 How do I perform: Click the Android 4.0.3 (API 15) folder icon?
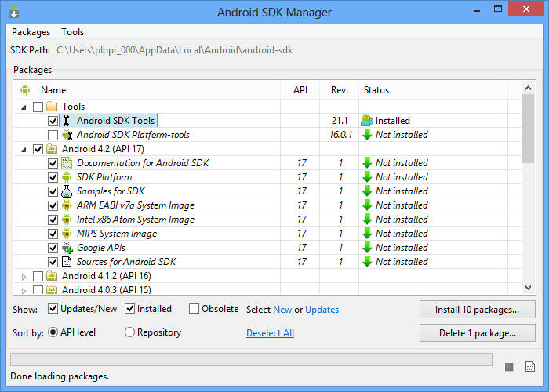pyautogui.click(x=52, y=290)
